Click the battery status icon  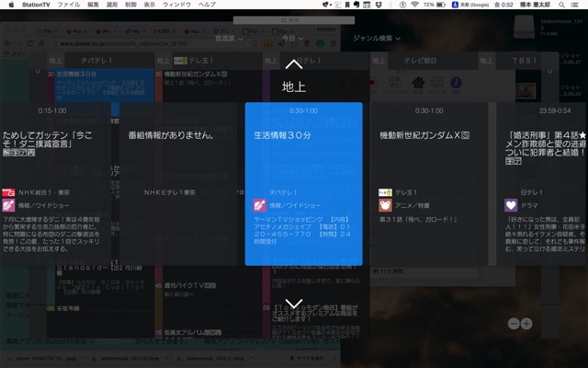pos(441,5)
